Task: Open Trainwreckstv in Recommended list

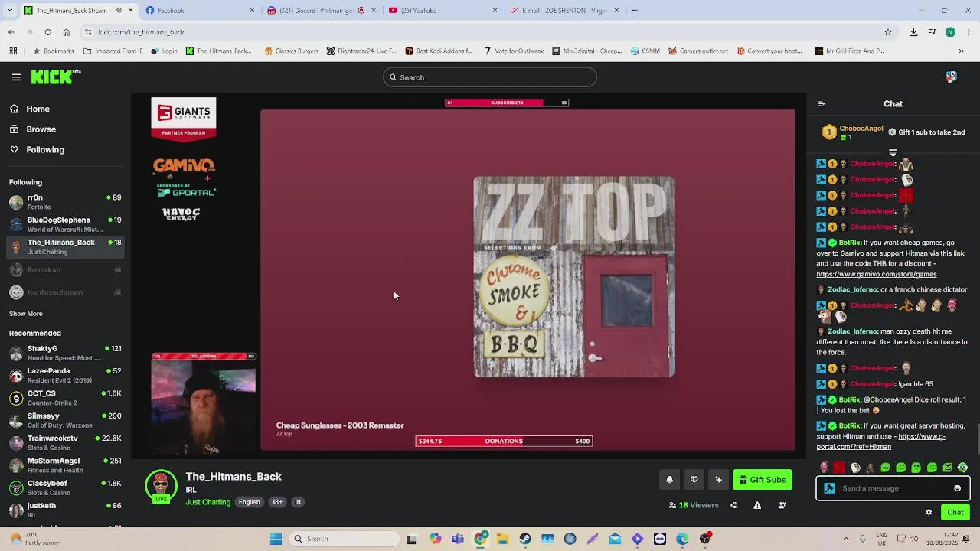Action: [65, 442]
